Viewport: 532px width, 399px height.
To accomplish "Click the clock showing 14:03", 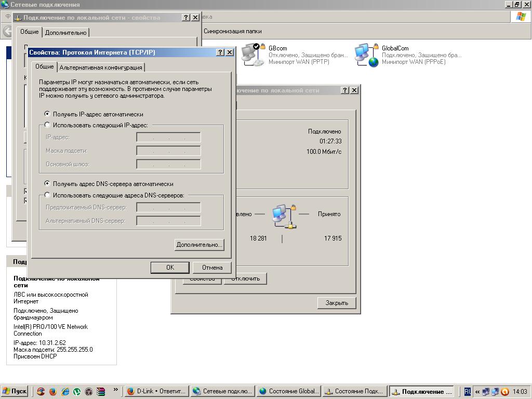I will click(520, 392).
